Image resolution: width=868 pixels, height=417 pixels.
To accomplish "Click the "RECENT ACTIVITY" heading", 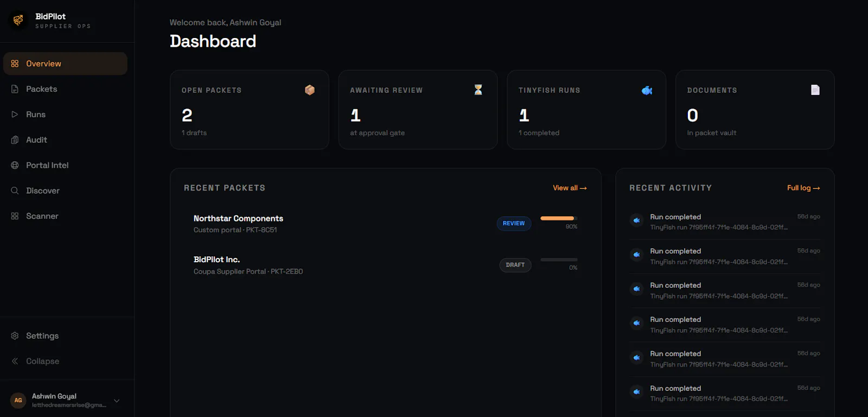I will pyautogui.click(x=671, y=188).
